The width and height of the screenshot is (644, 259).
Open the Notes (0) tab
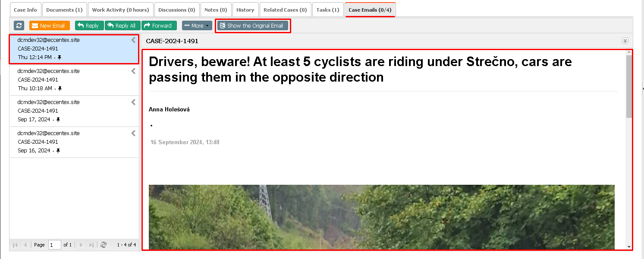pos(216,9)
